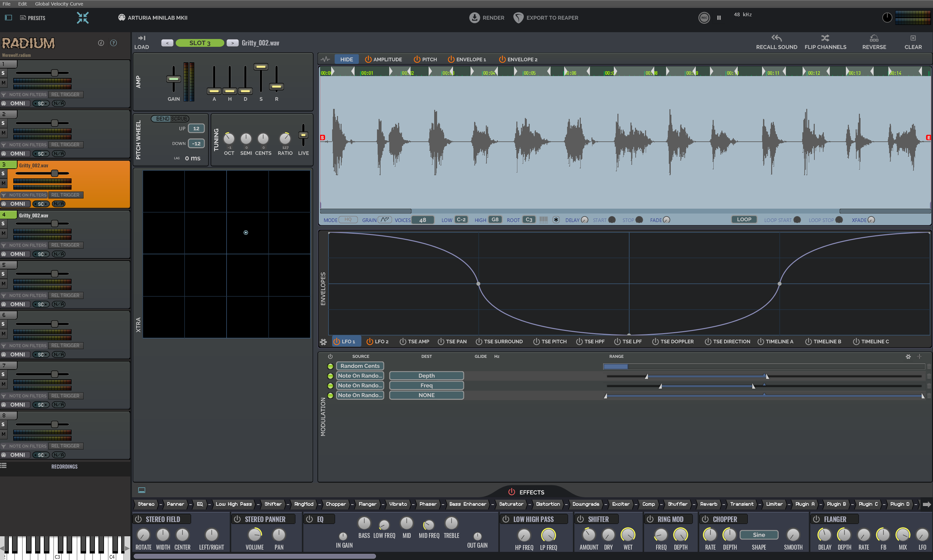Select the Timeline A tab

(x=775, y=342)
